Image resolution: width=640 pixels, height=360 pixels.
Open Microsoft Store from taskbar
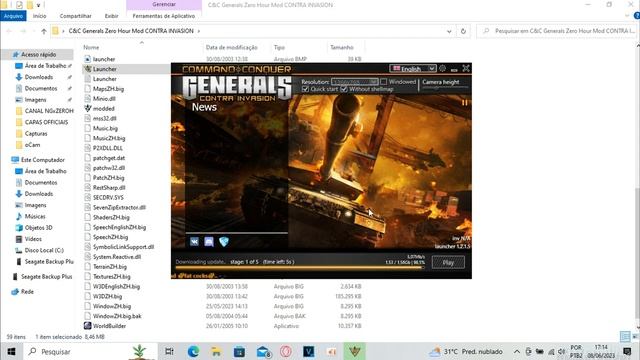[x=240, y=351]
